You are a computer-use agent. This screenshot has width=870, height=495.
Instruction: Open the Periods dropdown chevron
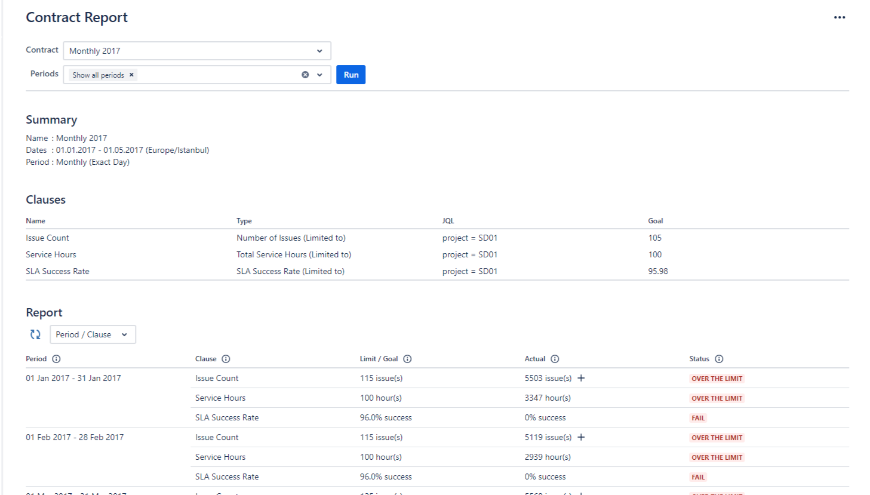tap(320, 75)
